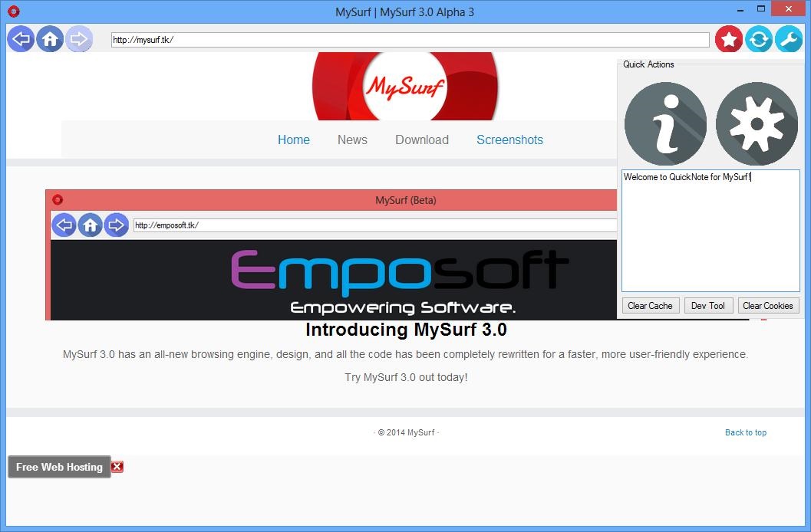The width and height of the screenshot is (811, 532).
Task: Close the Free Web Hosting banner
Action: tap(117, 467)
